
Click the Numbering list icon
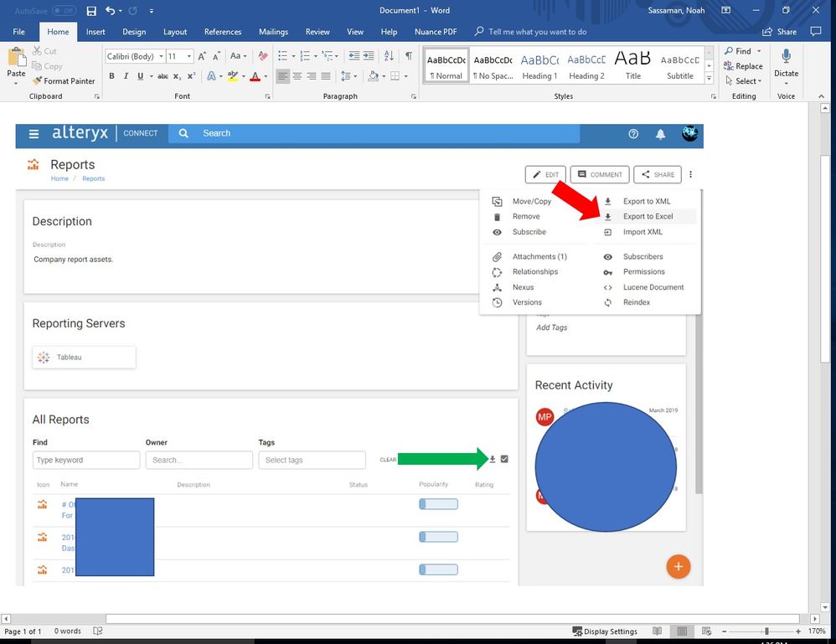pyautogui.click(x=305, y=56)
